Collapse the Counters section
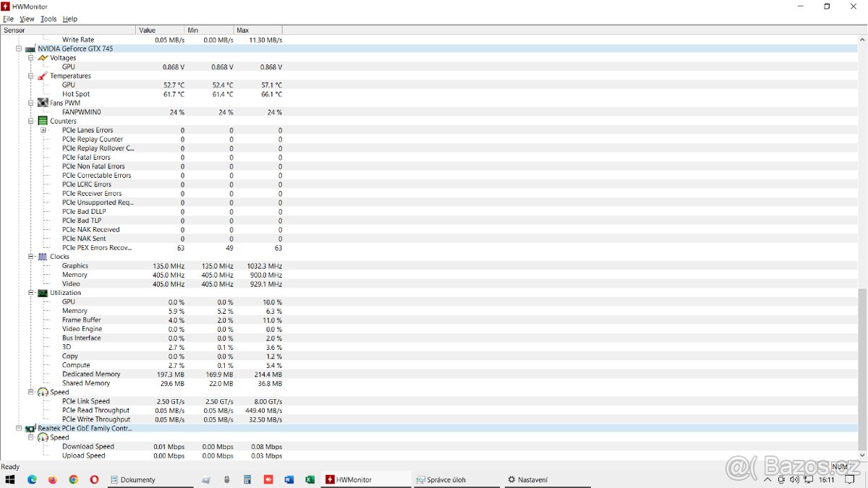The width and height of the screenshot is (868, 488). [x=31, y=121]
